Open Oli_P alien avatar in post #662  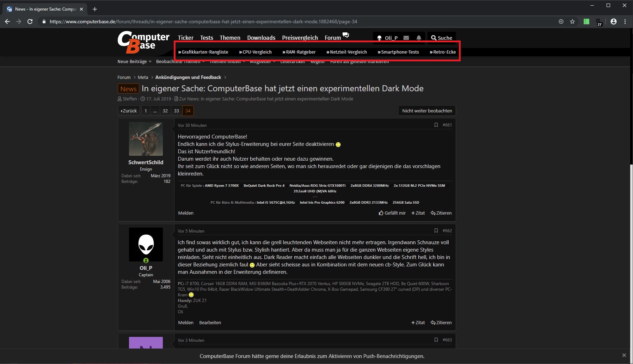tap(146, 245)
